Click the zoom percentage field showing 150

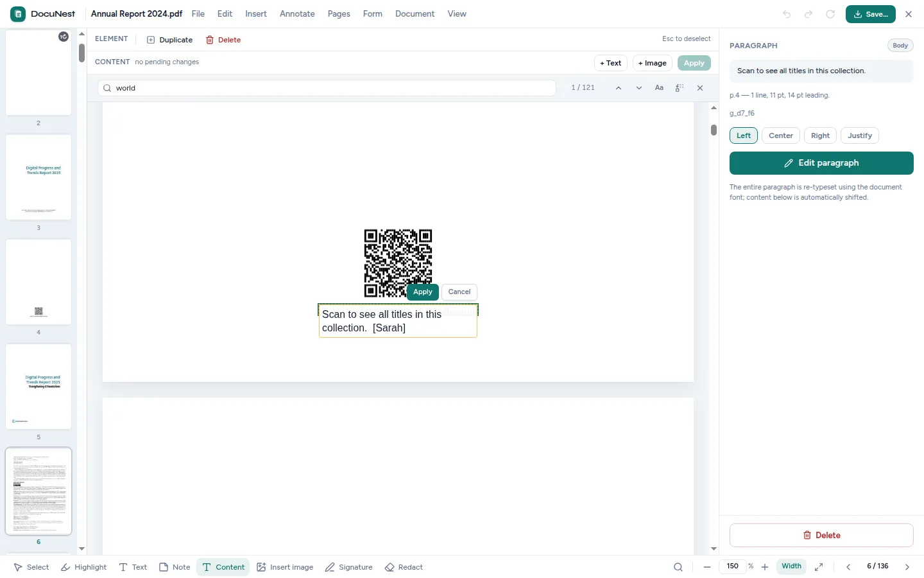[x=733, y=566]
